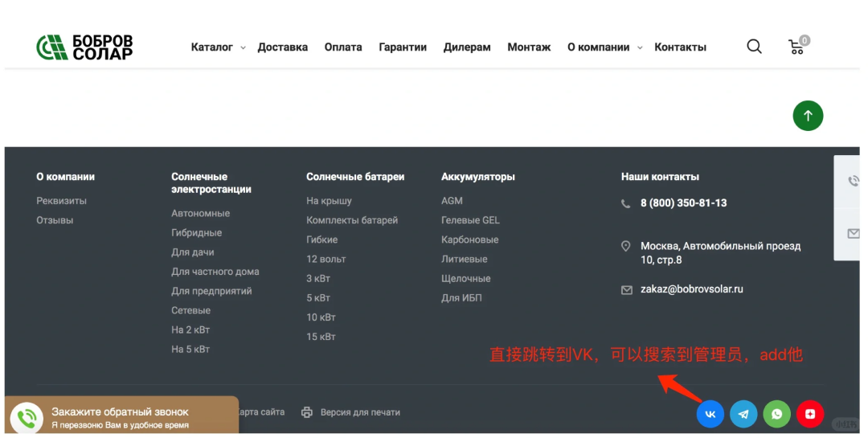Open the shopping cart icon
Viewport: 868px width, 438px height.
797,47
